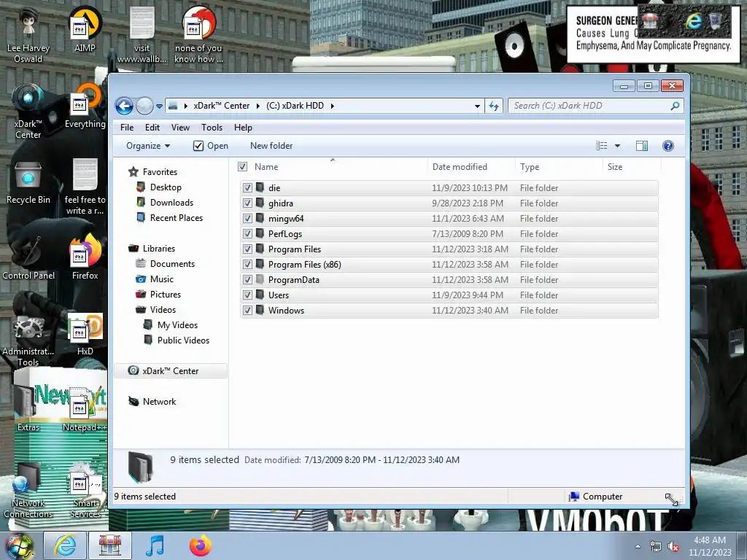Open the view options dropdown arrow
747x560 pixels.
click(617, 146)
